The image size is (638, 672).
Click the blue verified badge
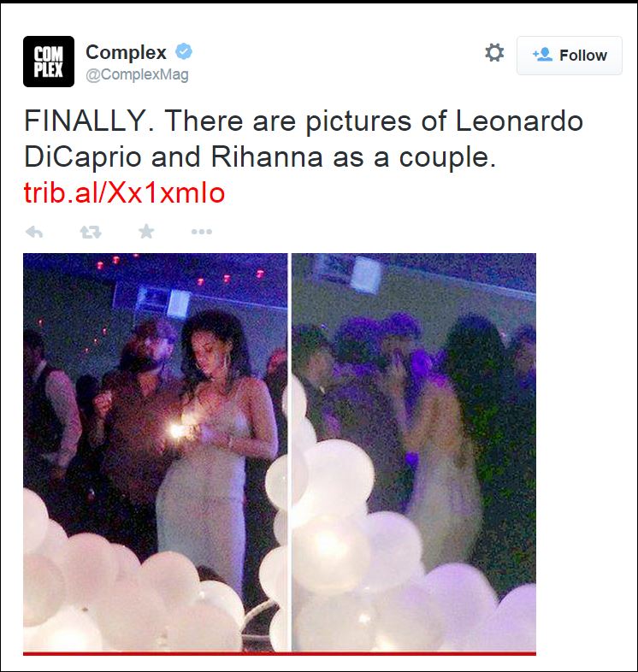(184, 51)
